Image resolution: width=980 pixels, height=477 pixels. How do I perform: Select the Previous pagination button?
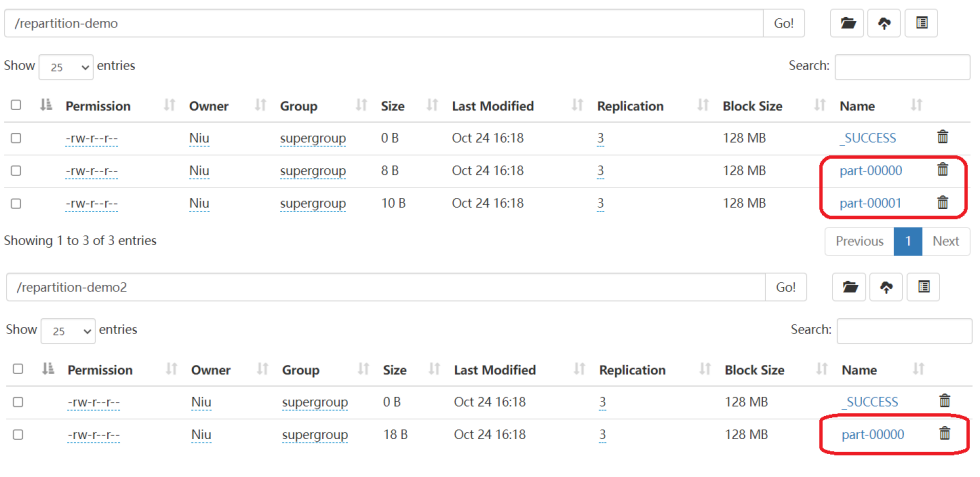pyautogui.click(x=859, y=241)
